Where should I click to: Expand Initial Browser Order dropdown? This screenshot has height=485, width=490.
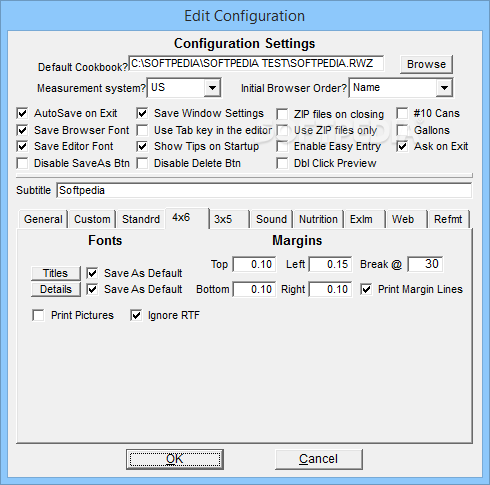click(x=444, y=88)
